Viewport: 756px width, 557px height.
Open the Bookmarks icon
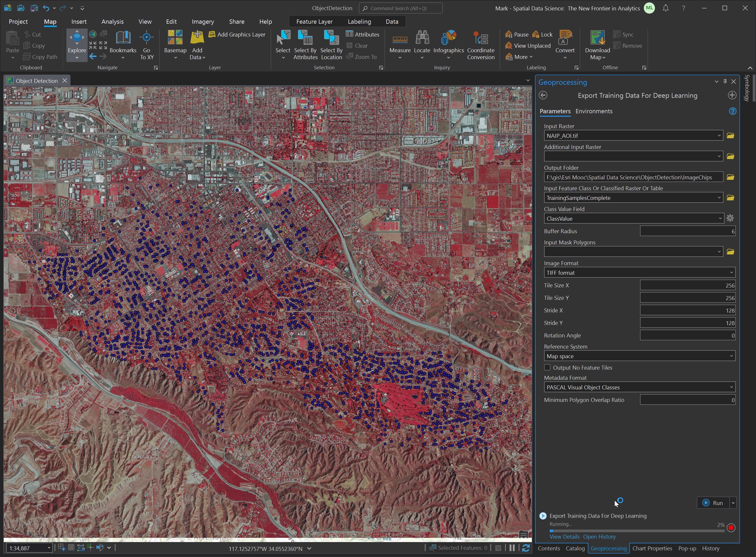[x=123, y=38]
